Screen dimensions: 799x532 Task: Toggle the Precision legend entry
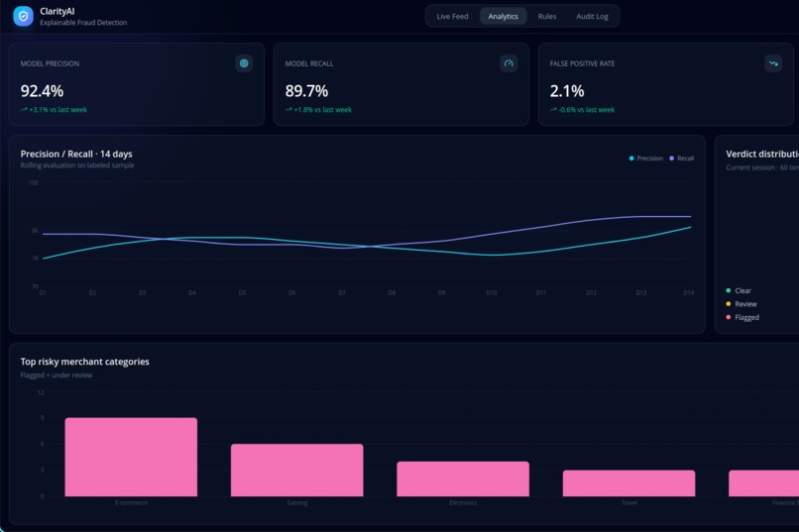646,159
